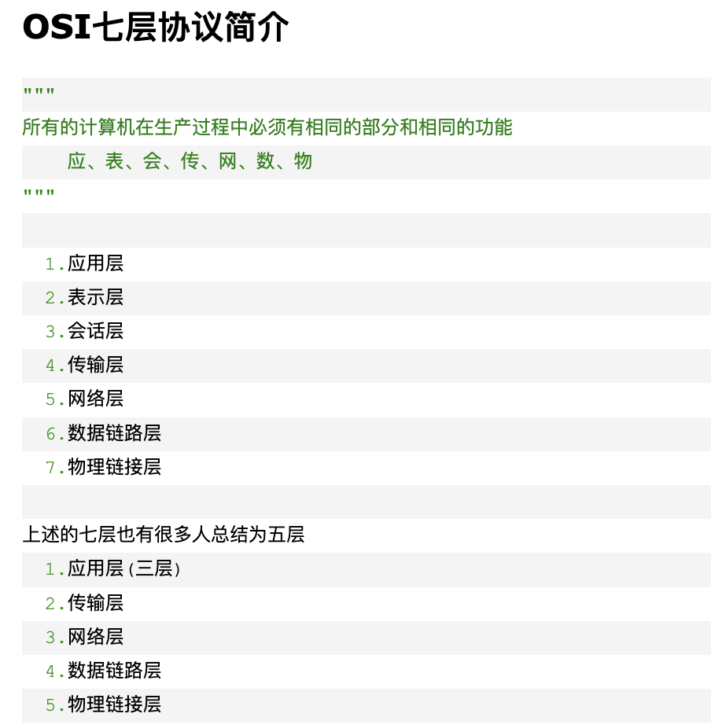711x728 pixels.
Task: Click line 4.数据链路层 in five-layer list
Action: pos(103,671)
